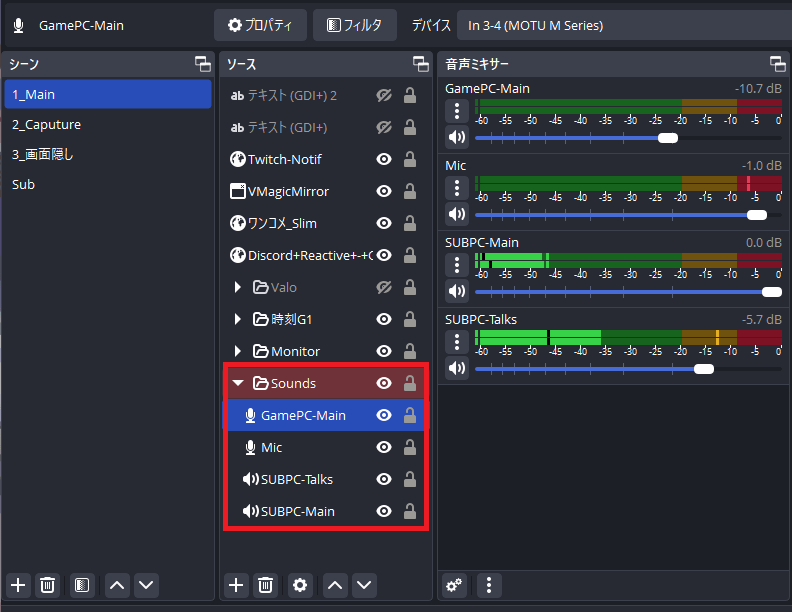Viewport: 792px width, 612px height.
Task: Open properties with the プロパティ button
Action: [260, 25]
